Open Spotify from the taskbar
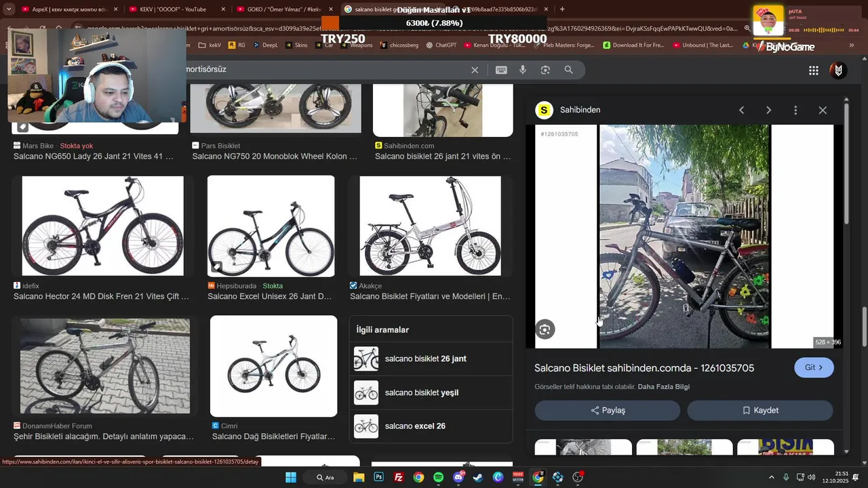 (438, 477)
